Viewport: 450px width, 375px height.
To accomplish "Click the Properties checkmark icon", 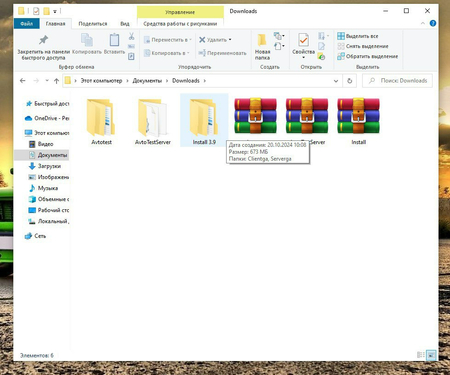I will (303, 40).
